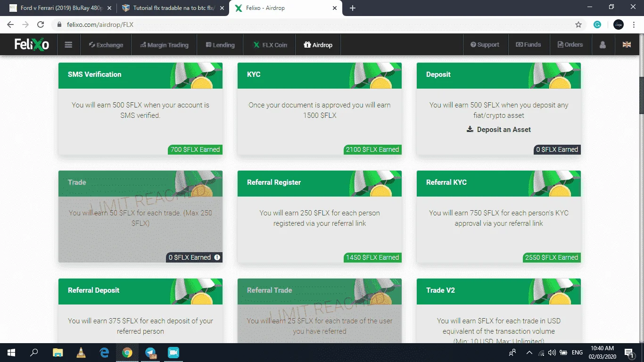Click the 2100 $FLX Earned badge
Viewport: 644px width, 362px height.
coord(372,149)
